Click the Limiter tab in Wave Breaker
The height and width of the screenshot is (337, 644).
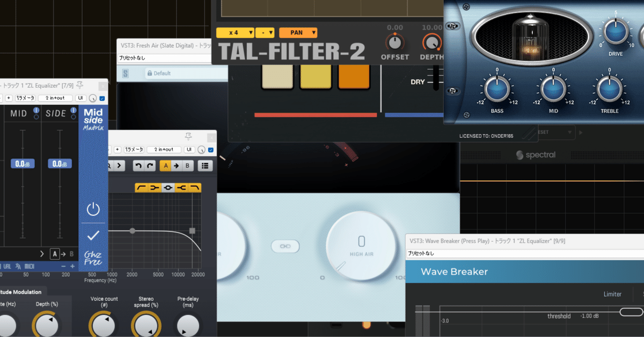click(x=612, y=294)
